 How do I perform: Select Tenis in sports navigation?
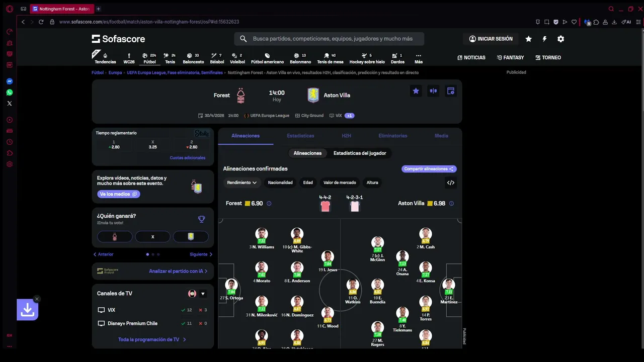[x=170, y=58]
